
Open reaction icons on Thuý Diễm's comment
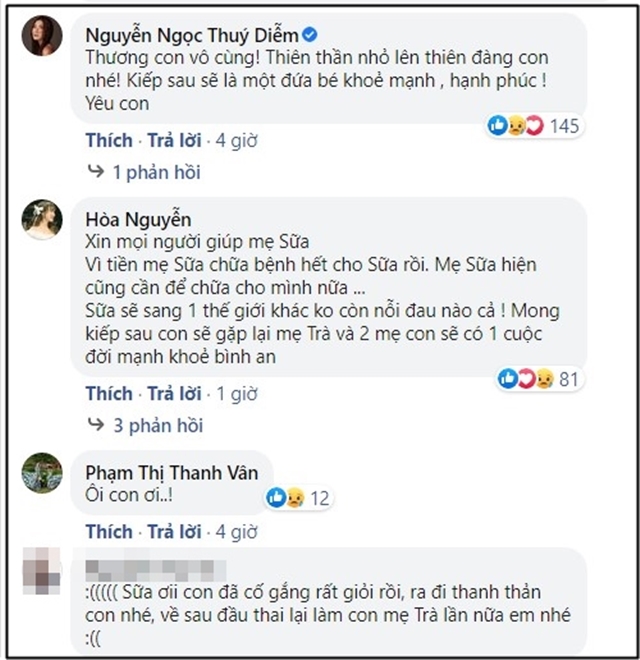pyautogui.click(x=516, y=125)
